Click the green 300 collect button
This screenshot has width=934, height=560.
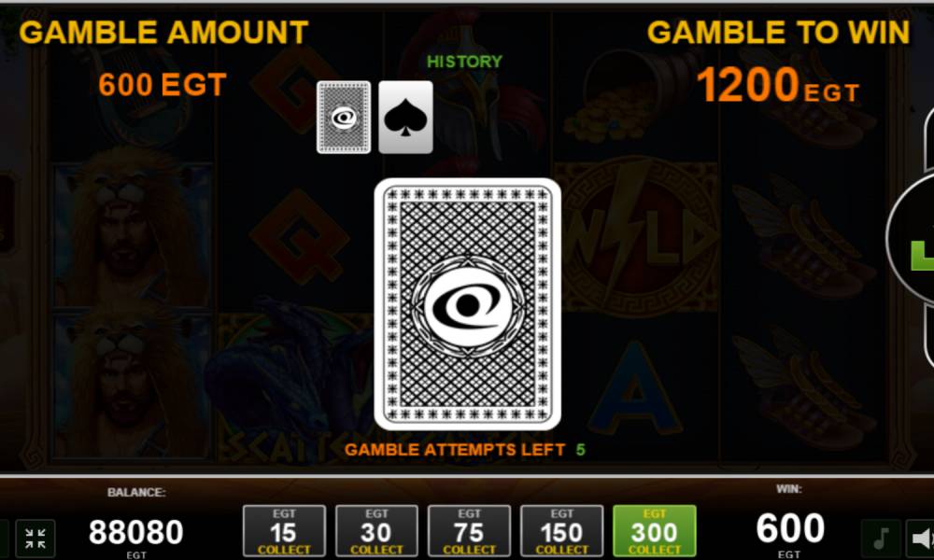[x=654, y=531]
